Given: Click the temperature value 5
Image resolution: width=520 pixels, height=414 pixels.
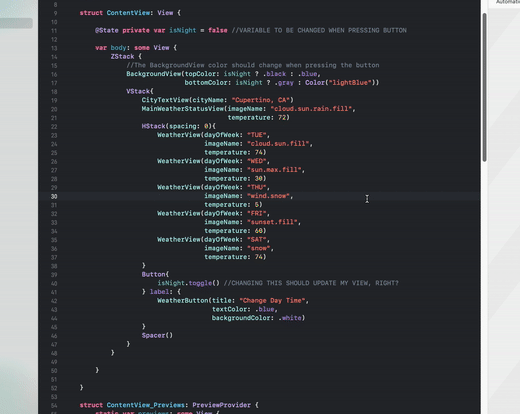Looking at the screenshot, I should pos(257,204).
